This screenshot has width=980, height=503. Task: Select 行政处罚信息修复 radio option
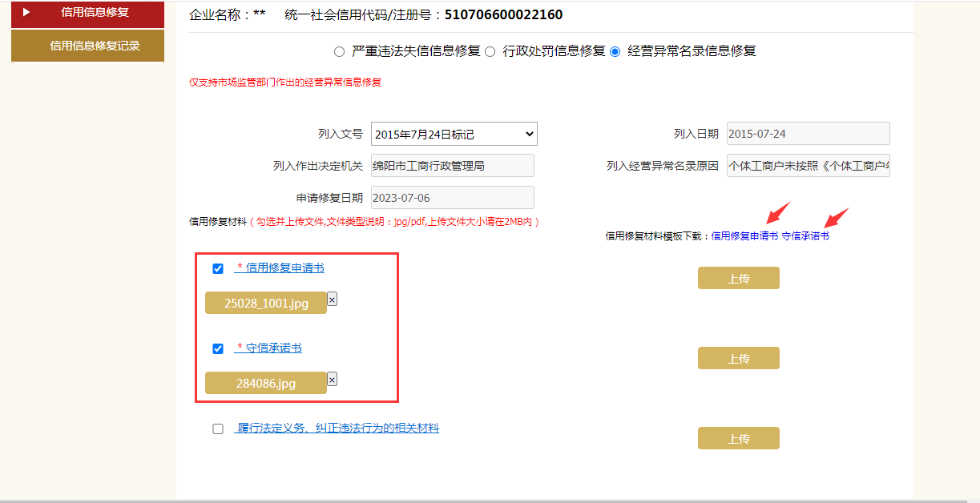[490, 52]
